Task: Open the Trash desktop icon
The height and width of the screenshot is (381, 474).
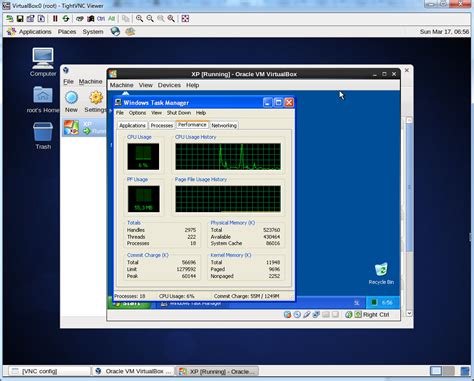Action: (x=43, y=136)
